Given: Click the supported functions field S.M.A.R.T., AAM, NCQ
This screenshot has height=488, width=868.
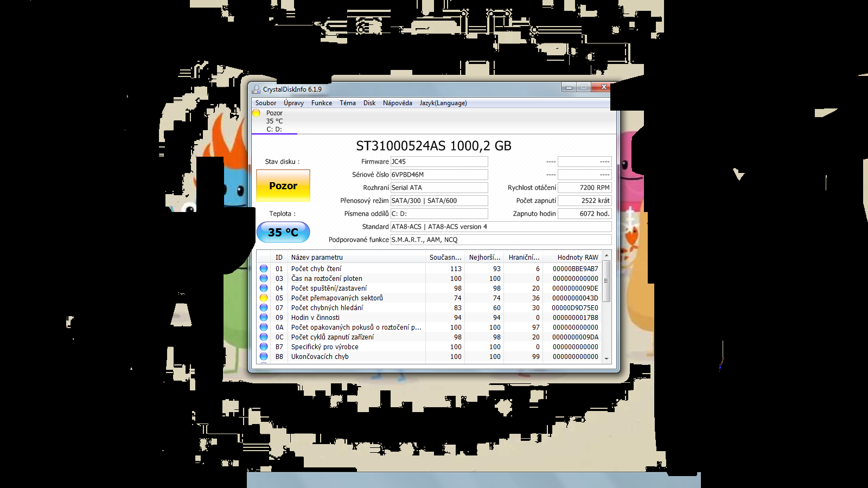Looking at the screenshot, I should [501, 240].
